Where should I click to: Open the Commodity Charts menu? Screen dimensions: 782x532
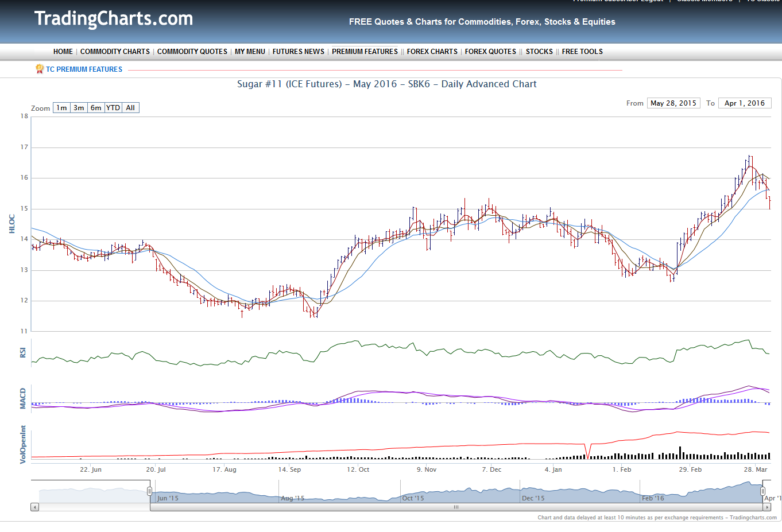[115, 52]
